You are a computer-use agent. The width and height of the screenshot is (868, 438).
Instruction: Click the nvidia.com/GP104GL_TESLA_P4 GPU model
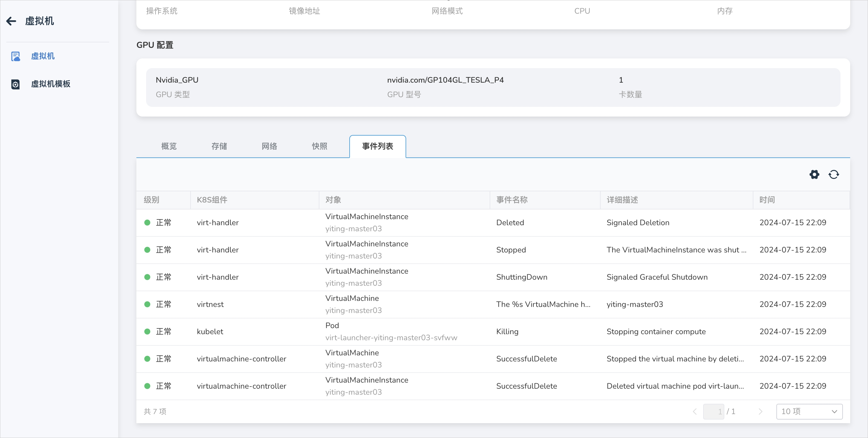[x=445, y=80]
